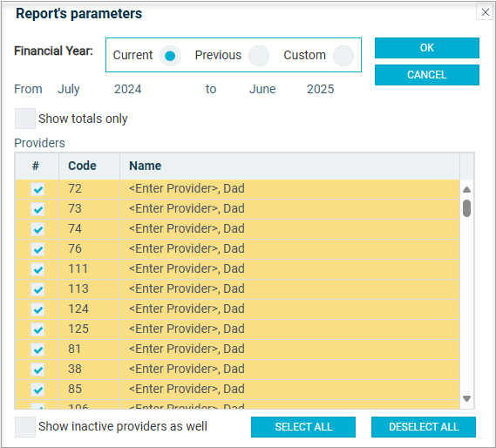Enable the Show totals only checkbox
Screen dimensions: 496x448
(x=25, y=119)
